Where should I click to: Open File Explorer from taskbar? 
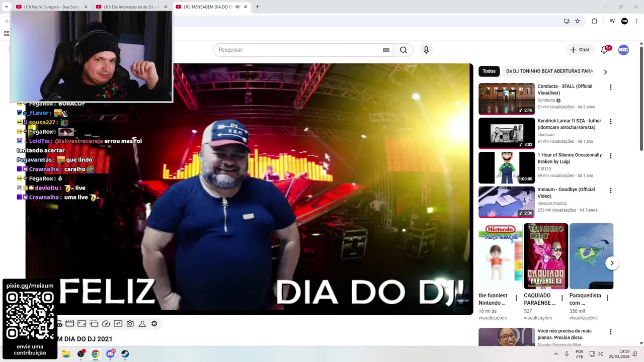pos(66,354)
